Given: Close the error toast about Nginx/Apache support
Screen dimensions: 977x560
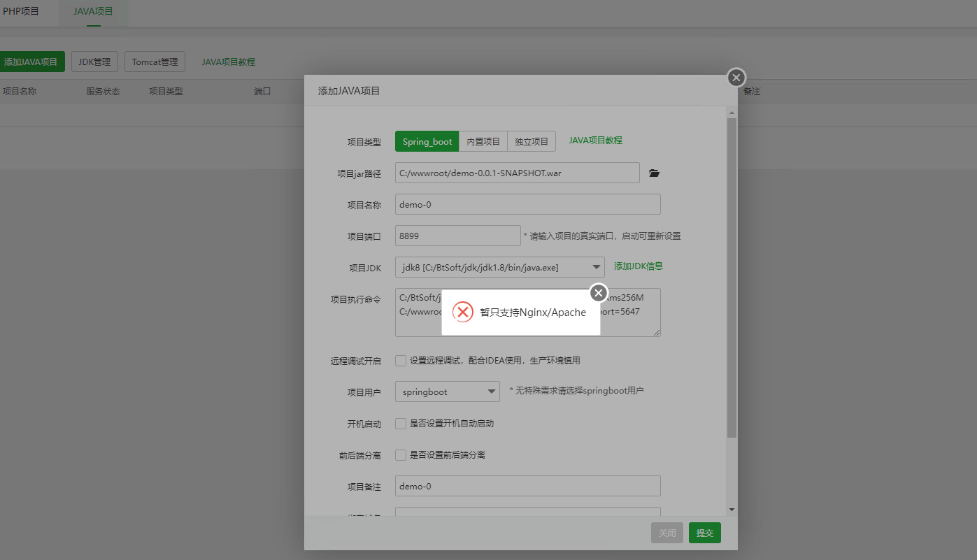Looking at the screenshot, I should tap(598, 292).
